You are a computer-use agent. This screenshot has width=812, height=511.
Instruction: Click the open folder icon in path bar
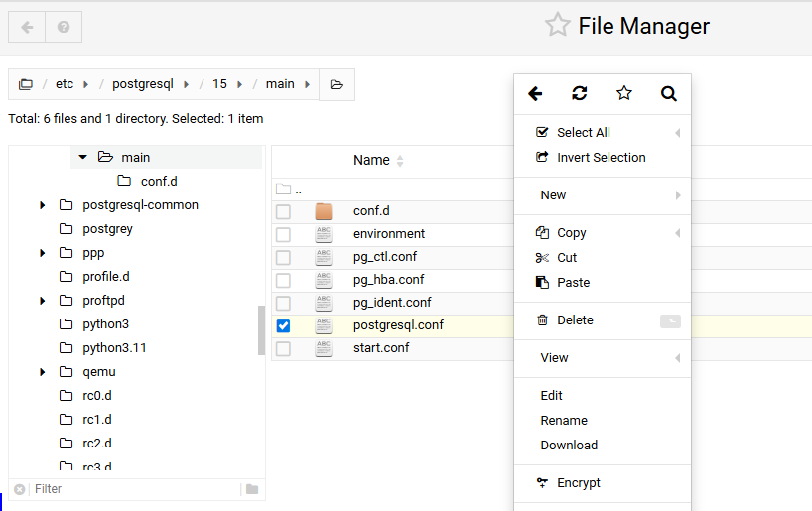click(337, 84)
